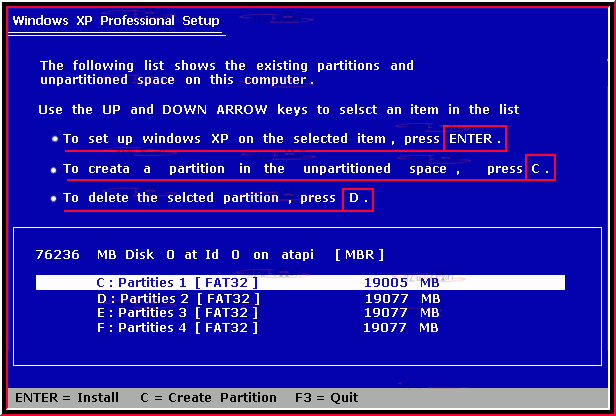Select the F: Partities 4 FAT32 row
616x416 pixels.
(268, 328)
